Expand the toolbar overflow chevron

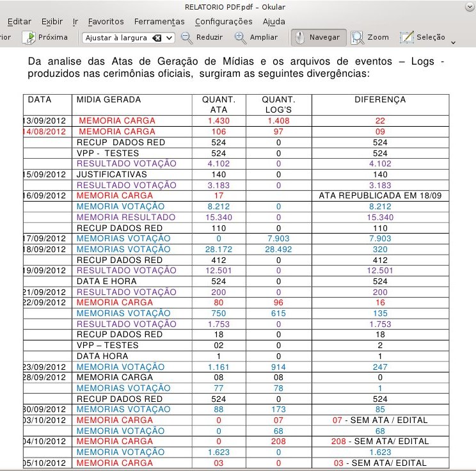(454, 42)
